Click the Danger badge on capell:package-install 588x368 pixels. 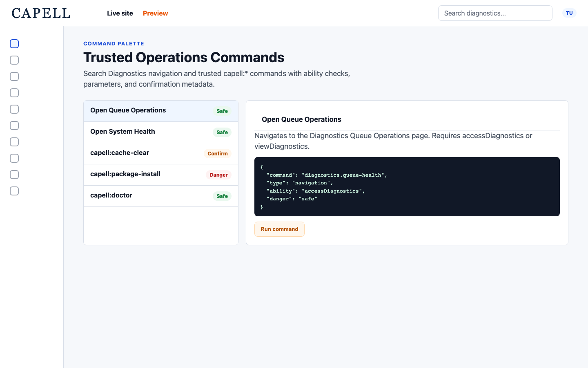point(218,175)
